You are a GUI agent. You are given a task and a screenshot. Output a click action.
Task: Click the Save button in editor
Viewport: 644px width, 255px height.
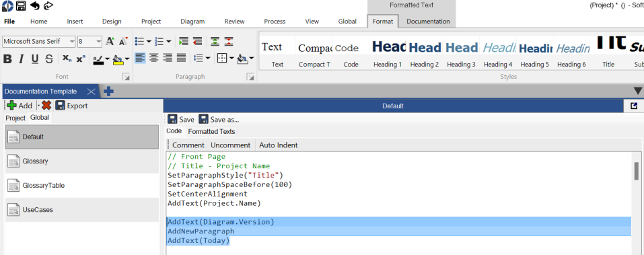(x=181, y=120)
